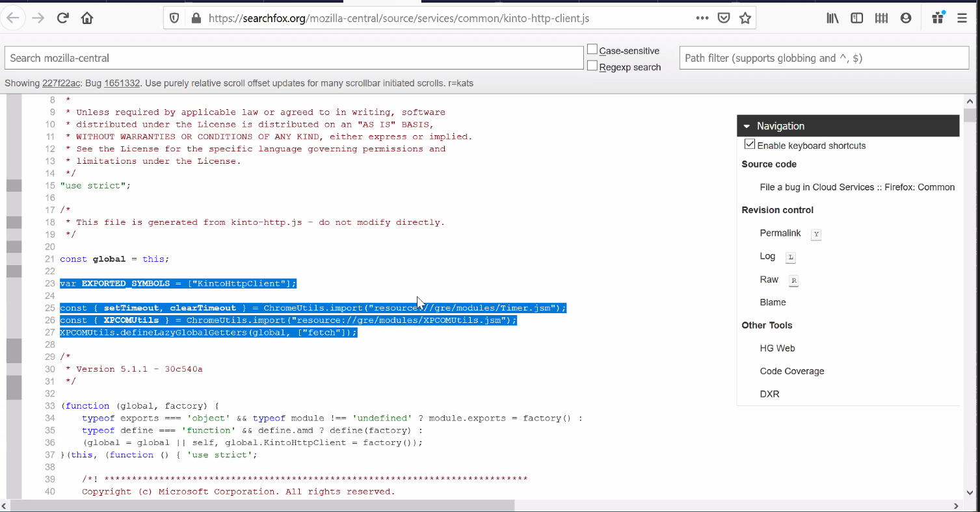Click the Revision control heading

pos(777,210)
